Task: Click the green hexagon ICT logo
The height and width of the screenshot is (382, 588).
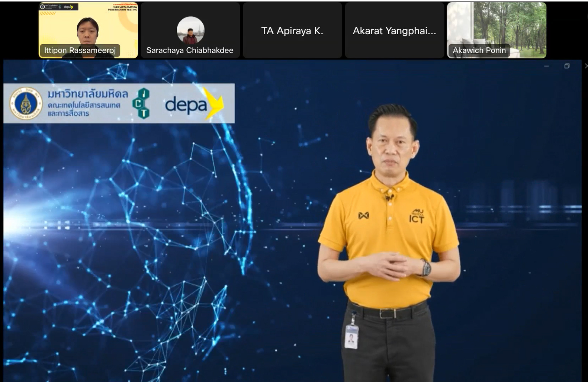Action: pyautogui.click(x=141, y=103)
